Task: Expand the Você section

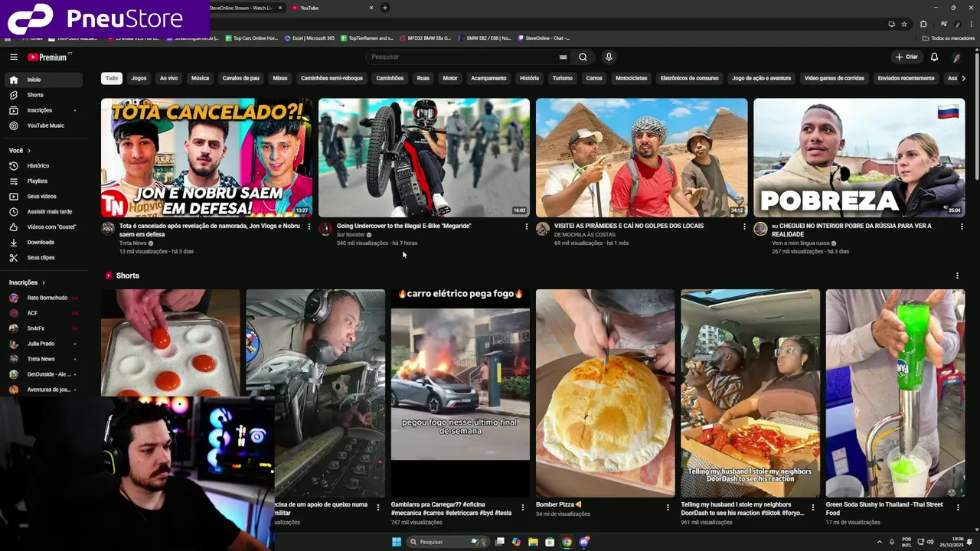Action: pyautogui.click(x=20, y=150)
